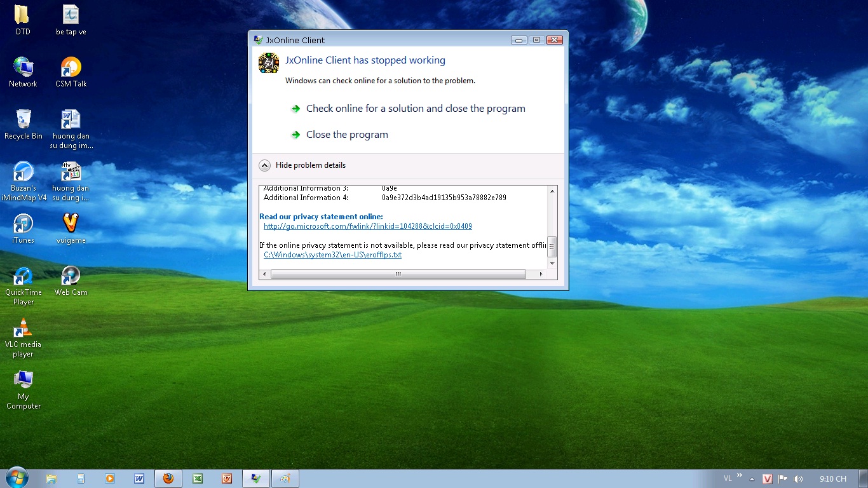Switch to Paint in the taskbar
The width and height of the screenshot is (868, 488).
pyautogui.click(x=285, y=478)
